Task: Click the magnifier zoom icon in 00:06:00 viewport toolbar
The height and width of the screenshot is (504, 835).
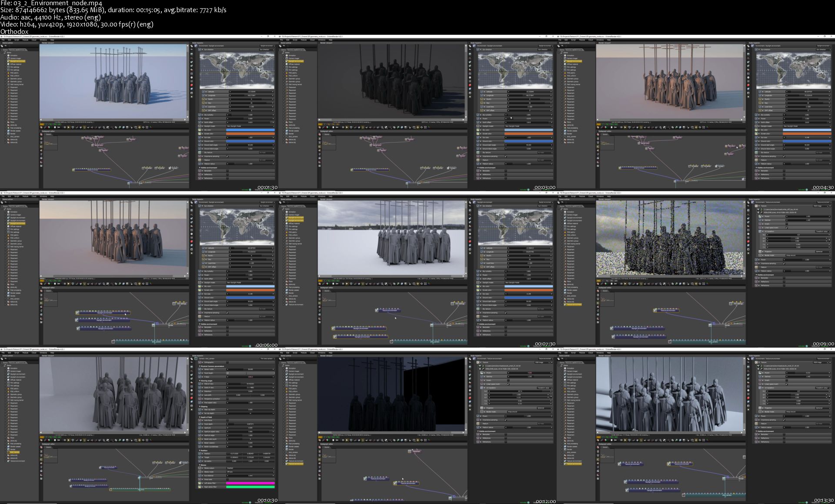Action: [x=104, y=284]
